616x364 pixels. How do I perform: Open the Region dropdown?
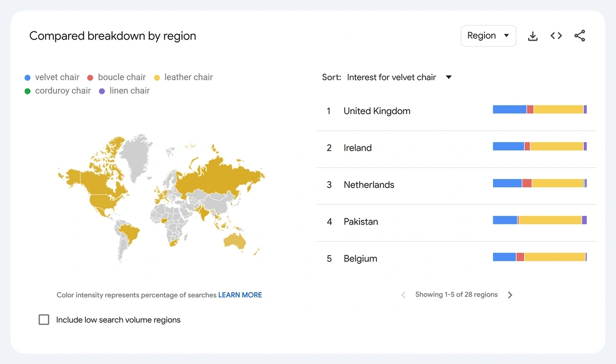[x=488, y=36]
